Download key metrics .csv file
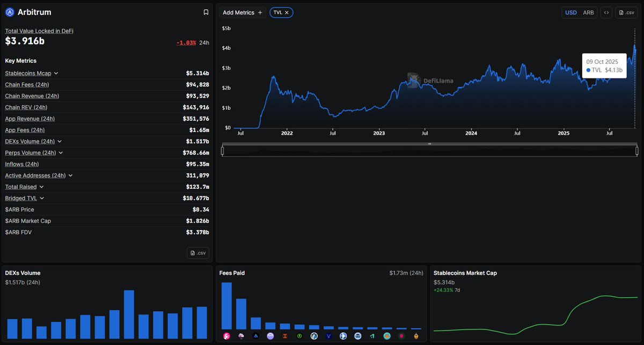Viewport: 644px width, 345px height. pyautogui.click(x=198, y=253)
